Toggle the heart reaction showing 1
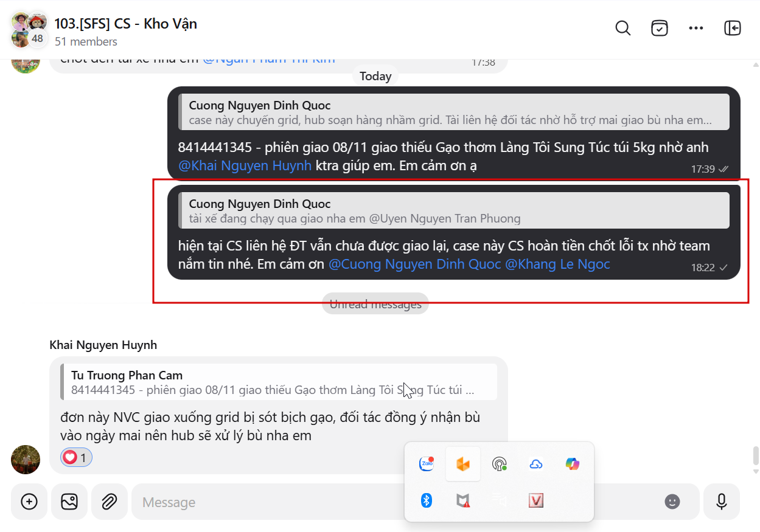The height and width of the screenshot is (532, 760). tap(76, 457)
